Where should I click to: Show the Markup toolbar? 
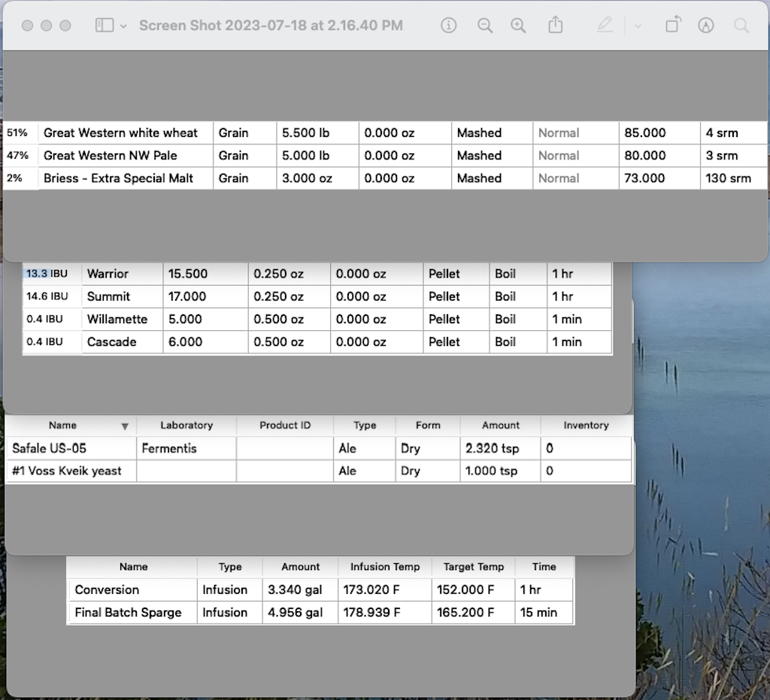point(705,26)
